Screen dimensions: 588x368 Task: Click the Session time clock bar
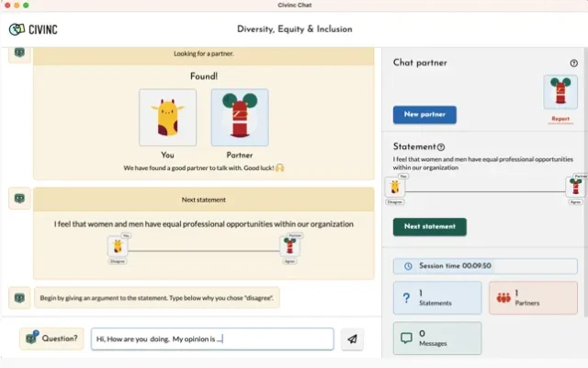pyautogui.click(x=484, y=265)
